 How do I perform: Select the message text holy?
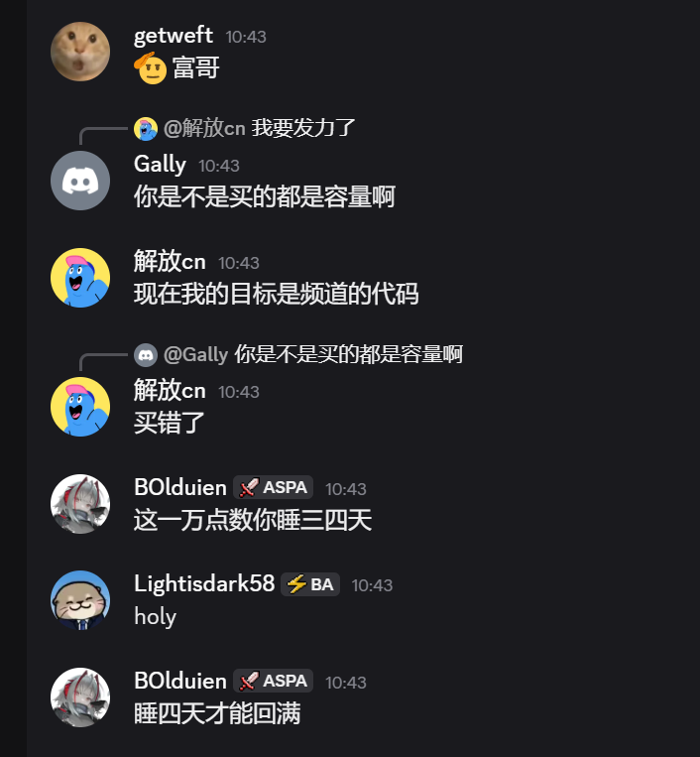coord(156,617)
